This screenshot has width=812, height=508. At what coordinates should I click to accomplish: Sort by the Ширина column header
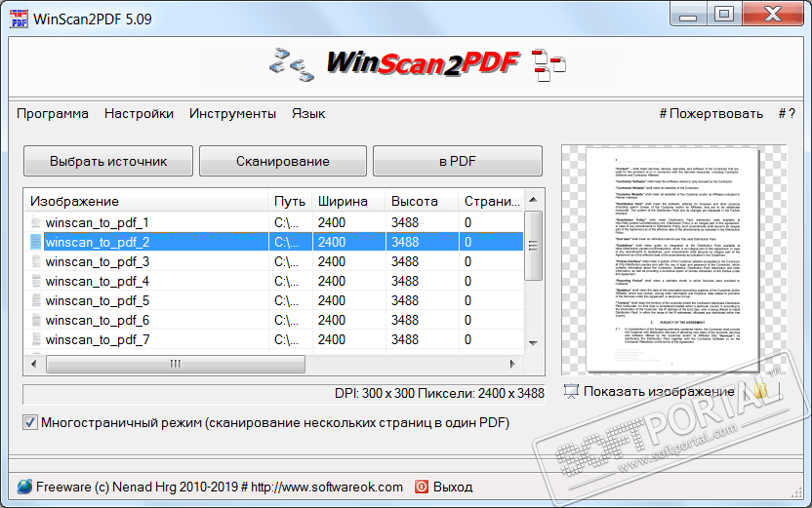pyautogui.click(x=348, y=201)
